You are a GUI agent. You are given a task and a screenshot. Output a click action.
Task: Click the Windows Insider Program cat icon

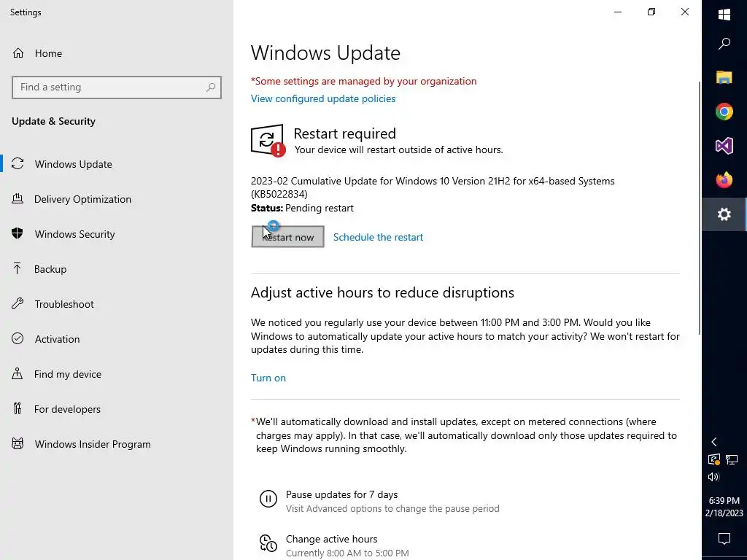click(18, 444)
